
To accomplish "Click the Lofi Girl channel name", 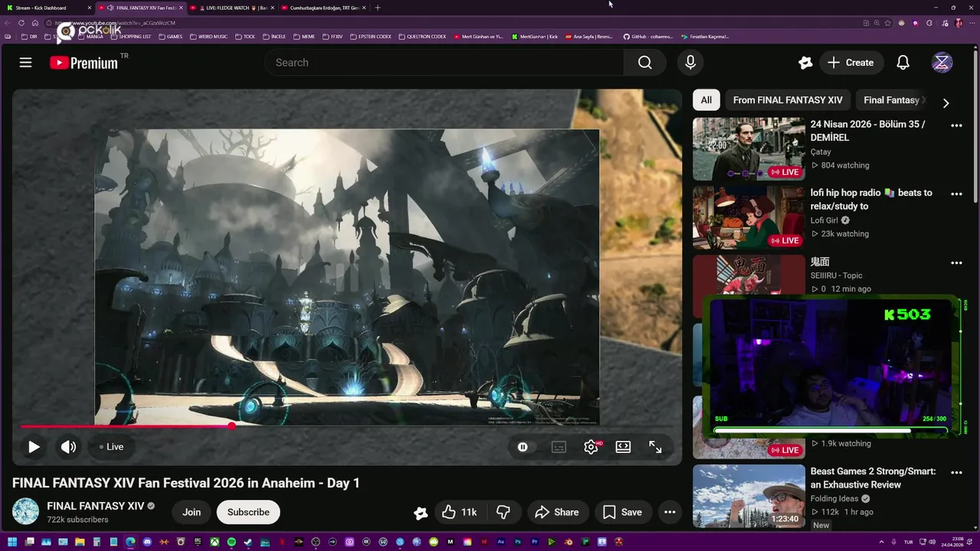I will (x=825, y=220).
